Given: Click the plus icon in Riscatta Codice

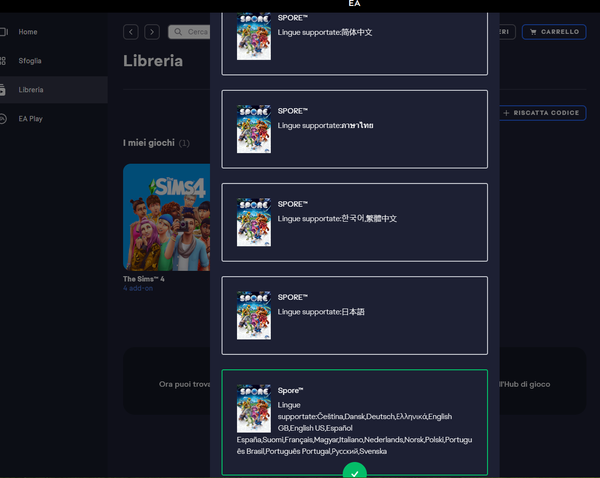Looking at the screenshot, I should [x=506, y=113].
